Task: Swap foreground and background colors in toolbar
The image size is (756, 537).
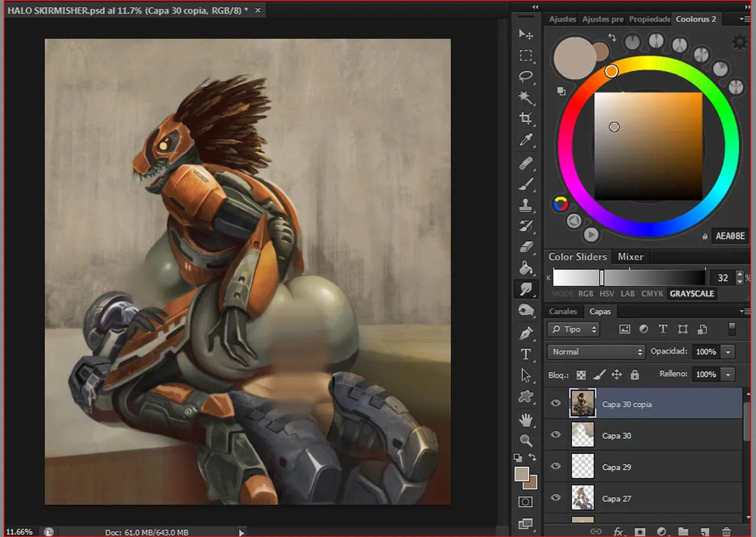Action: [532, 457]
